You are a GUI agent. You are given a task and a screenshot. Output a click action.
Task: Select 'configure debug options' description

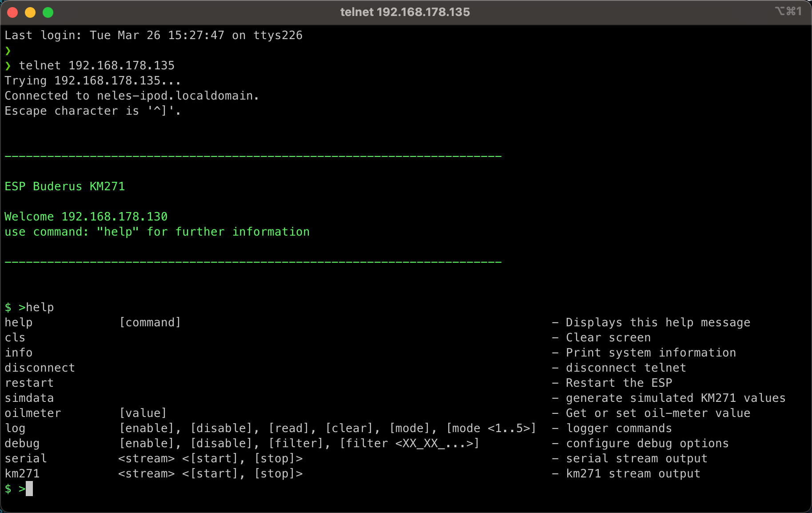click(648, 443)
